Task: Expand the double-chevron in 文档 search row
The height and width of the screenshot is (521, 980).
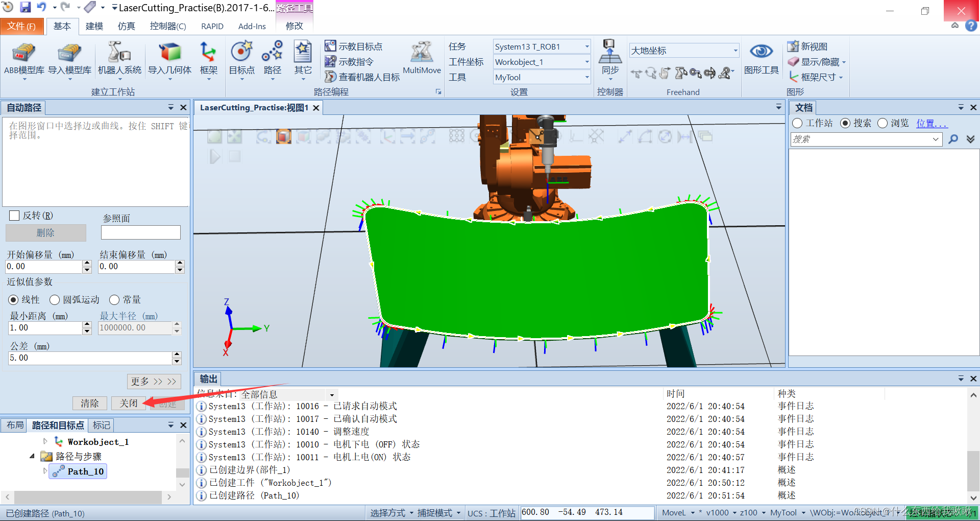Action: (970, 139)
